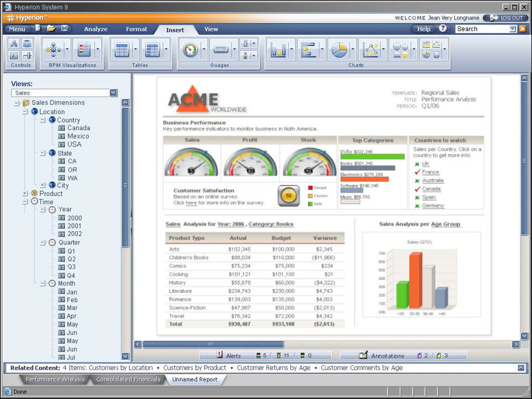Viewport: 532px width, 399px height.
Task: Collapse the Country tree node
Action: (x=43, y=120)
